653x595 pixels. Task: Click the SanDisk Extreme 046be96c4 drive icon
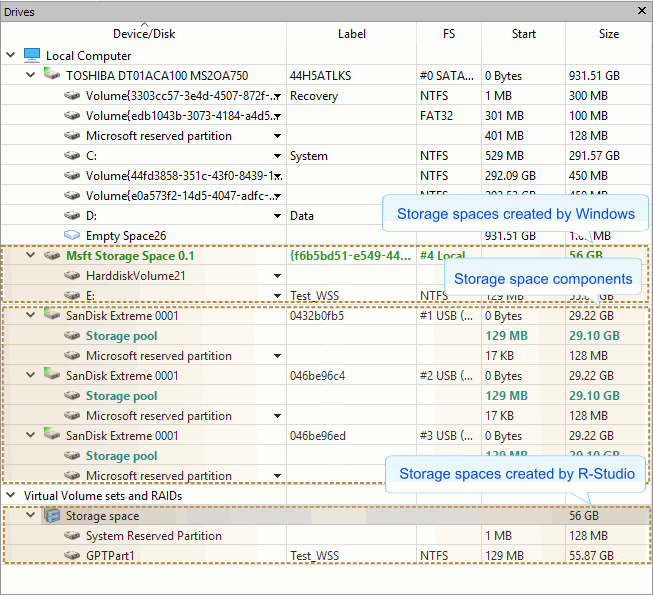(52, 374)
